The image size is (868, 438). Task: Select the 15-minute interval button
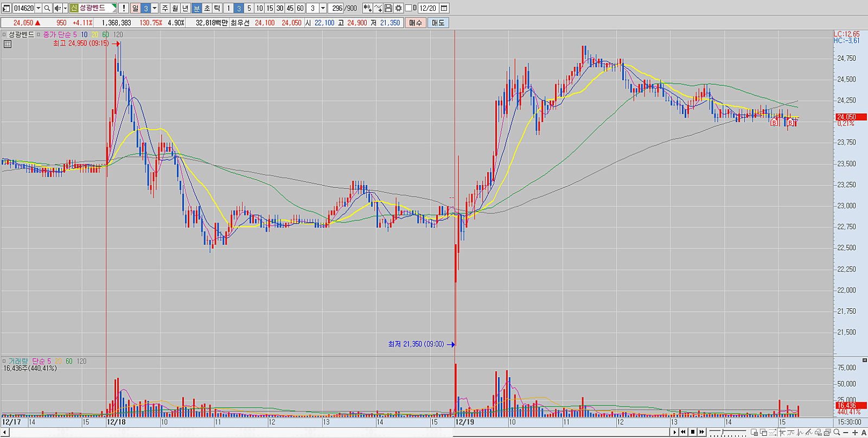point(270,8)
